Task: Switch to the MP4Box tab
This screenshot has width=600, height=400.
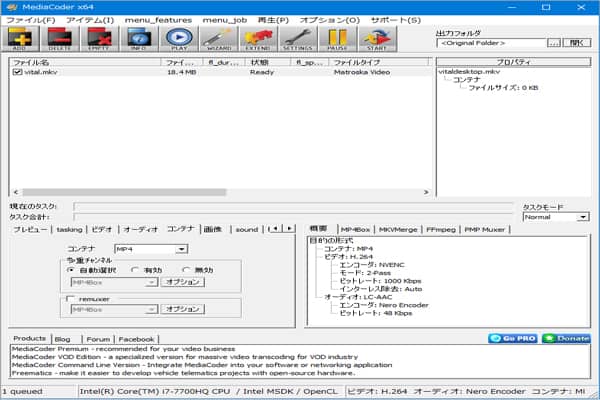Action: [x=355, y=229]
